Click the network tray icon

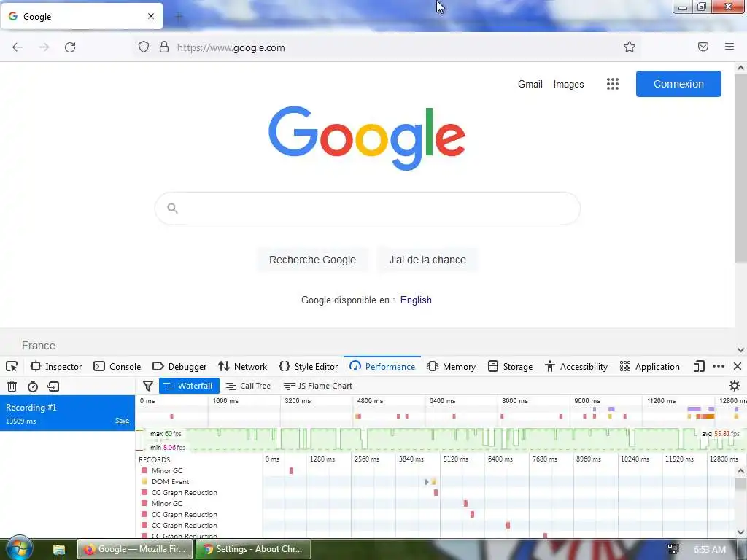(673, 550)
